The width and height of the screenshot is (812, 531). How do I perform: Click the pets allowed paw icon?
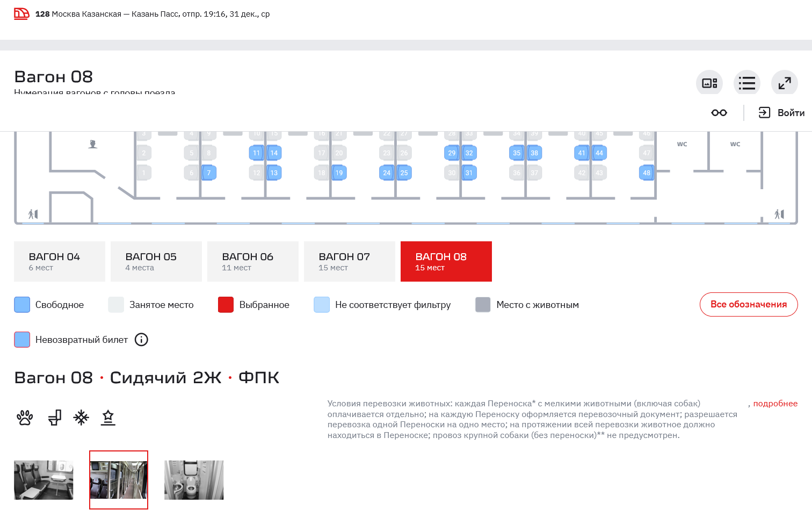pos(25,418)
